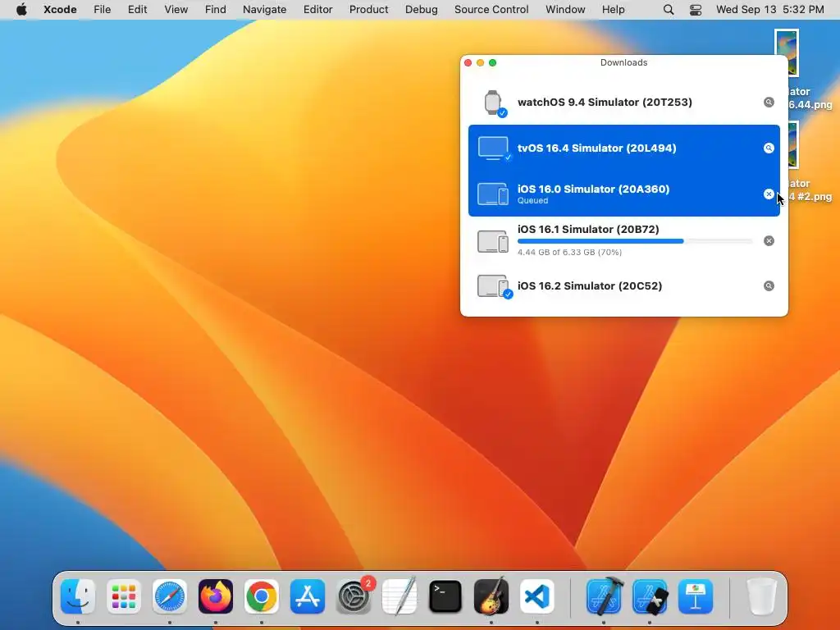Click magnifier icon on tvOS 16.4 row
The width and height of the screenshot is (840, 630).
tap(769, 148)
